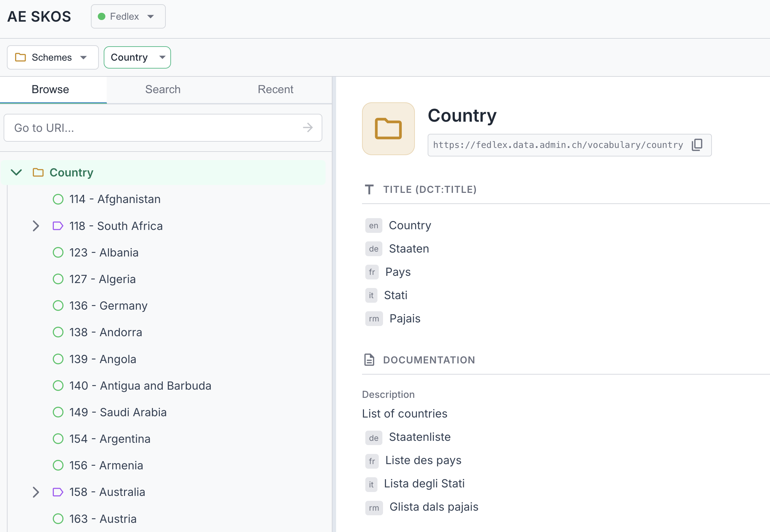Expand the 118 - South Africa node
This screenshot has width=770, height=532.
click(x=36, y=226)
